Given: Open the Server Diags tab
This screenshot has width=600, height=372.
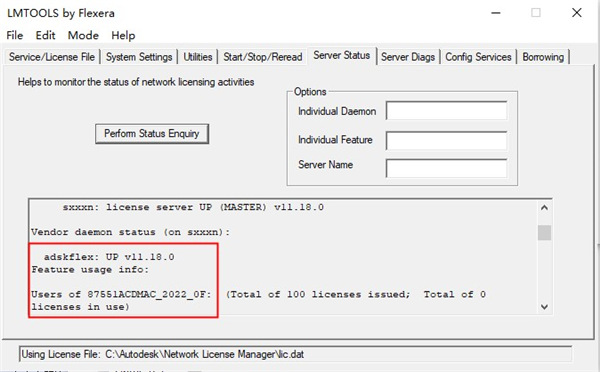Looking at the screenshot, I should [x=408, y=57].
